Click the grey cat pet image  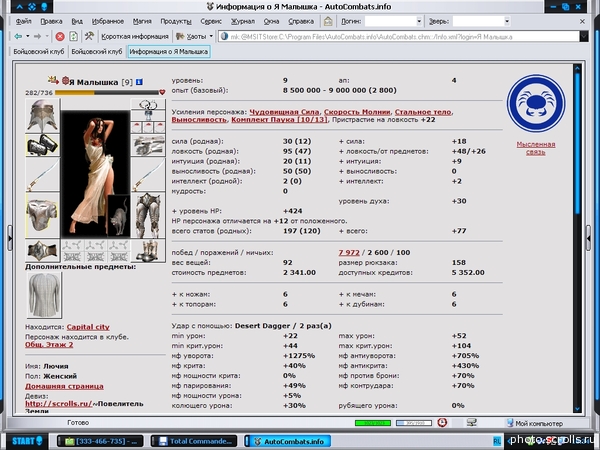coord(119,216)
